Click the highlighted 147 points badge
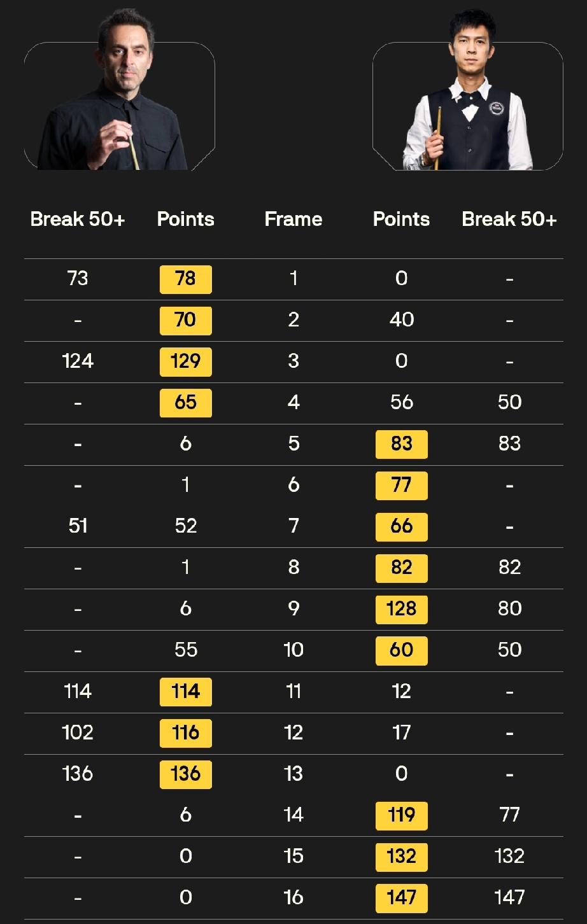 (x=401, y=898)
